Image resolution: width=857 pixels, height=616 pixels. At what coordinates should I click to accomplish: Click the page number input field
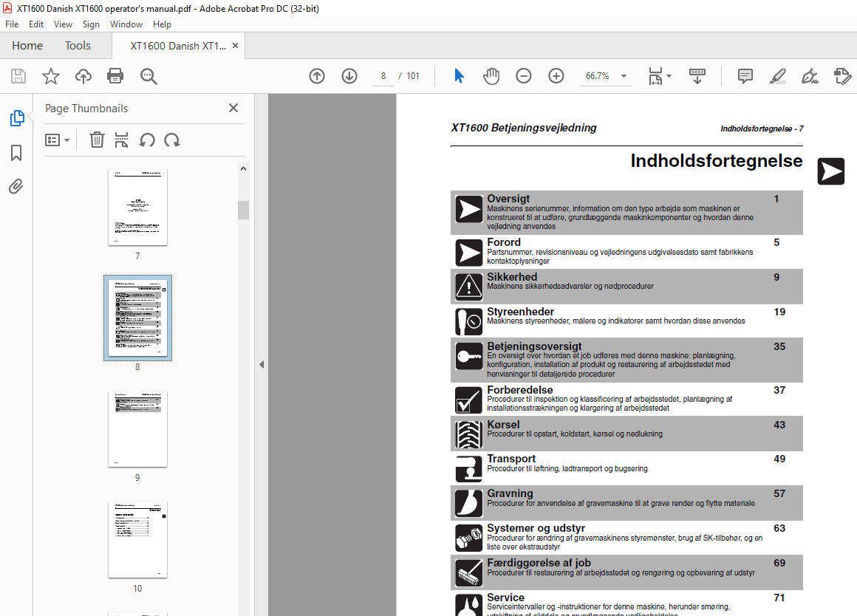pyautogui.click(x=383, y=76)
